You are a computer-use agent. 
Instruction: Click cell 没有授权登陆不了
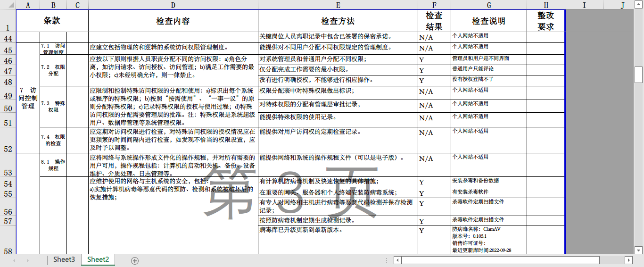489,81
